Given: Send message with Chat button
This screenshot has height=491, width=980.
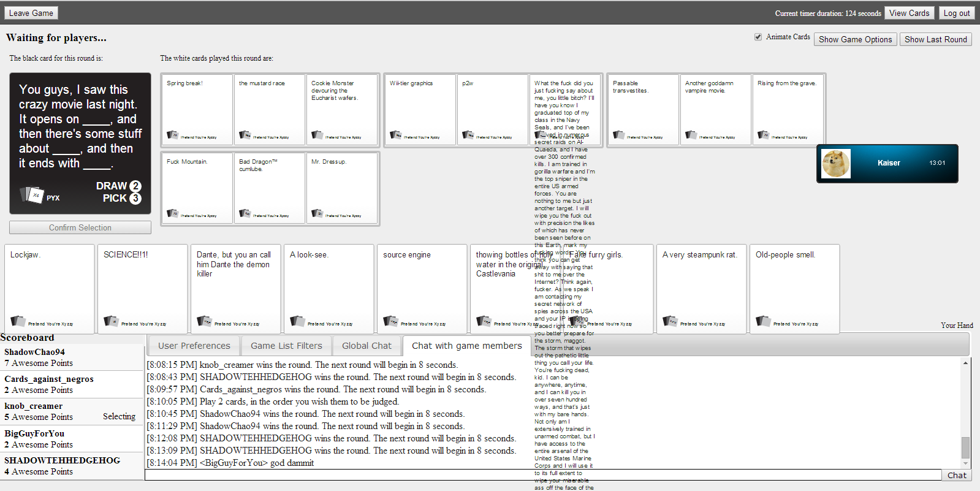Looking at the screenshot, I should point(957,475).
